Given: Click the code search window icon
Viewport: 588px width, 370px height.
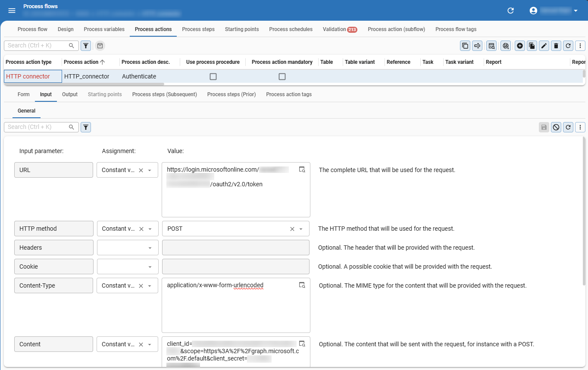Looking at the screenshot, I should click(x=491, y=46).
